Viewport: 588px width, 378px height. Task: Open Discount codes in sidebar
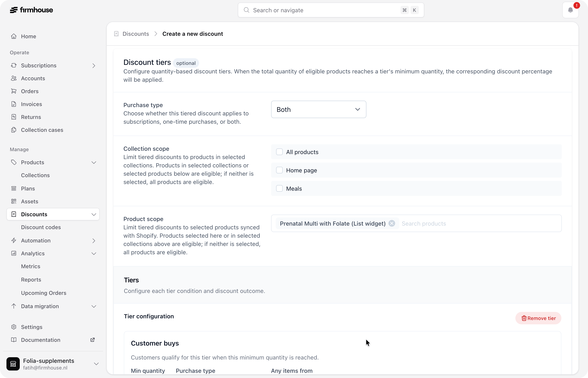click(41, 227)
